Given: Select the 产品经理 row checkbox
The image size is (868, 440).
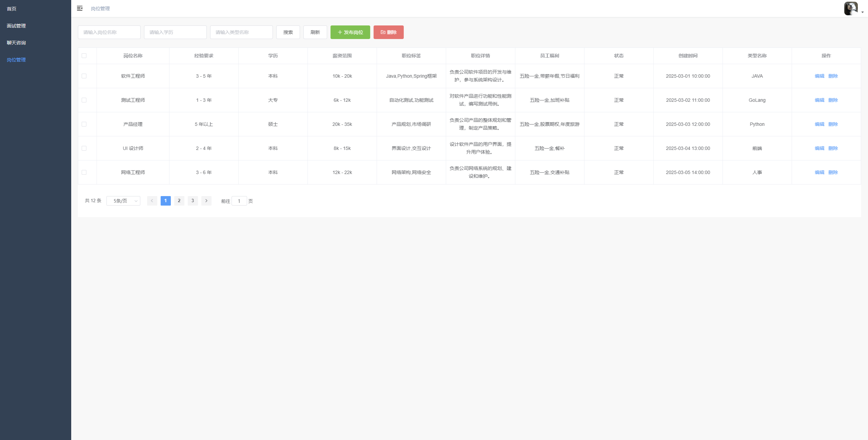Looking at the screenshot, I should (84, 124).
